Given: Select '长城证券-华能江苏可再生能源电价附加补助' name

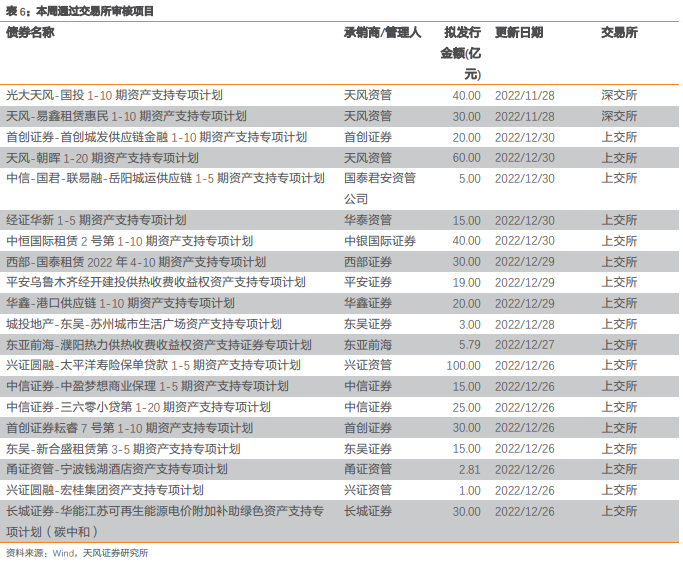Looking at the screenshot, I should pyautogui.click(x=165, y=521).
